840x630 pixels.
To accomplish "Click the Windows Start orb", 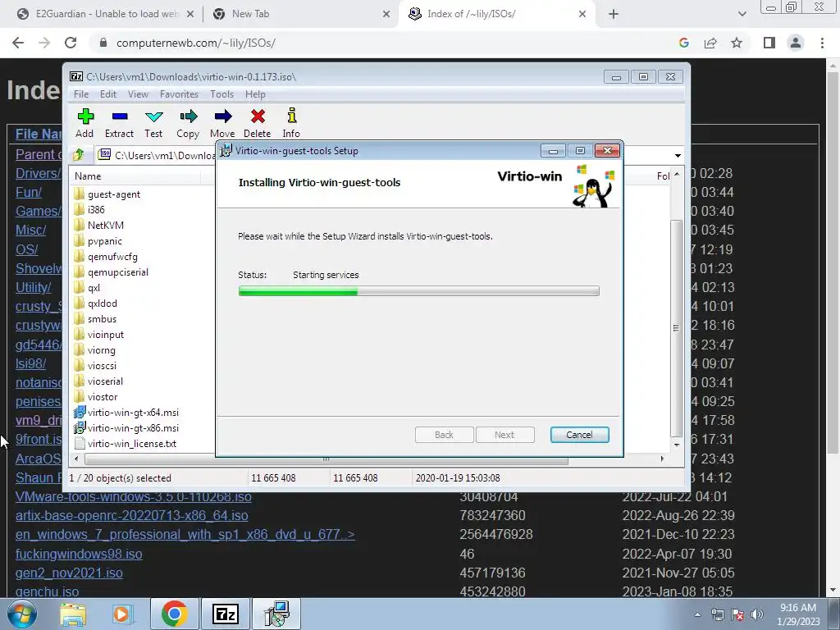I will [22, 614].
